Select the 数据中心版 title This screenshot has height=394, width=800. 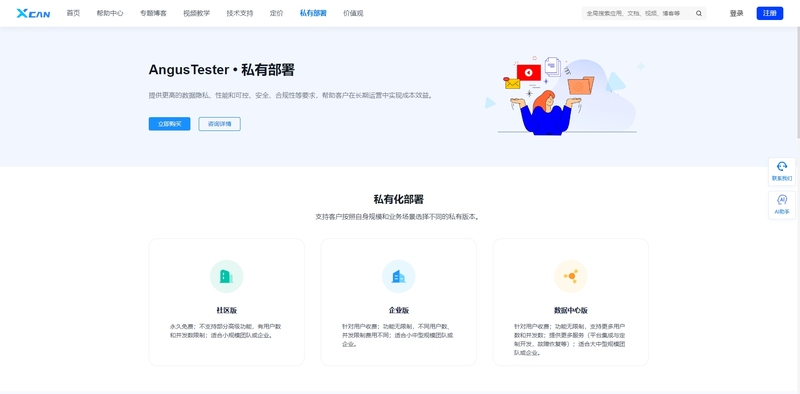(x=571, y=310)
